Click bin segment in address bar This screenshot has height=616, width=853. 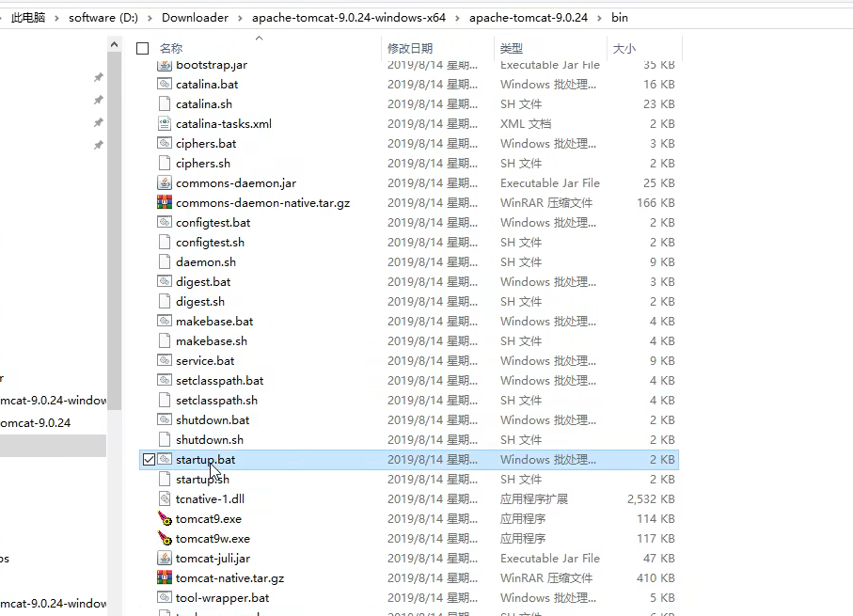[x=620, y=18]
